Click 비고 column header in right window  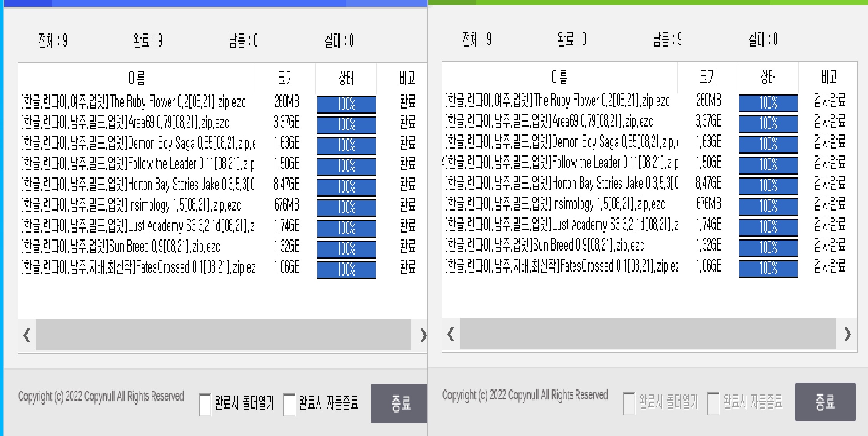[828, 77]
